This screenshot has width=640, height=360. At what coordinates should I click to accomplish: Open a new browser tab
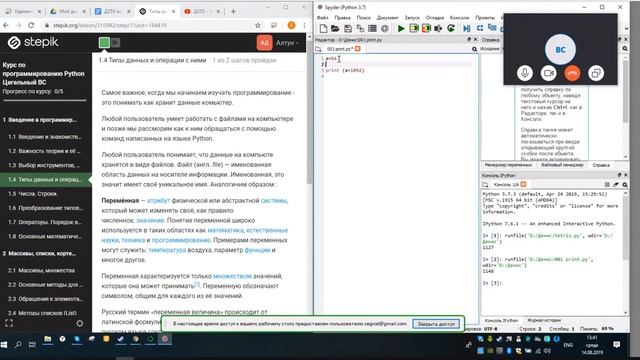[233, 11]
